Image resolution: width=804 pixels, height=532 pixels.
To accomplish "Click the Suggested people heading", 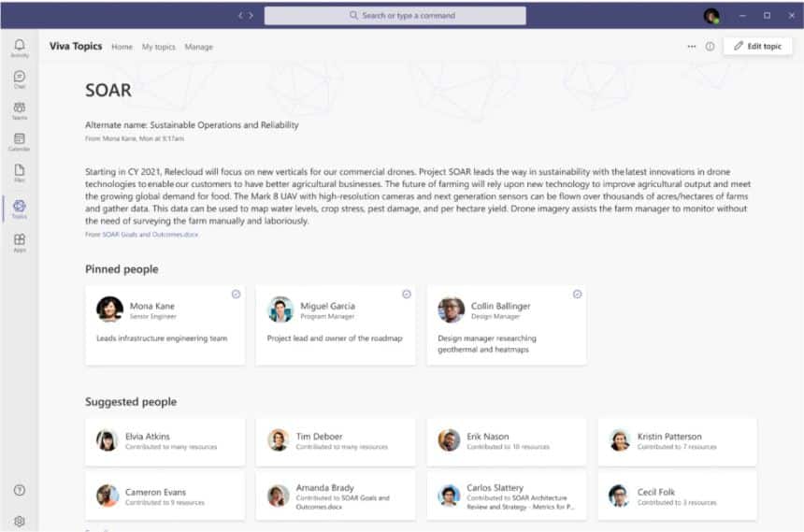I will pyautogui.click(x=131, y=401).
